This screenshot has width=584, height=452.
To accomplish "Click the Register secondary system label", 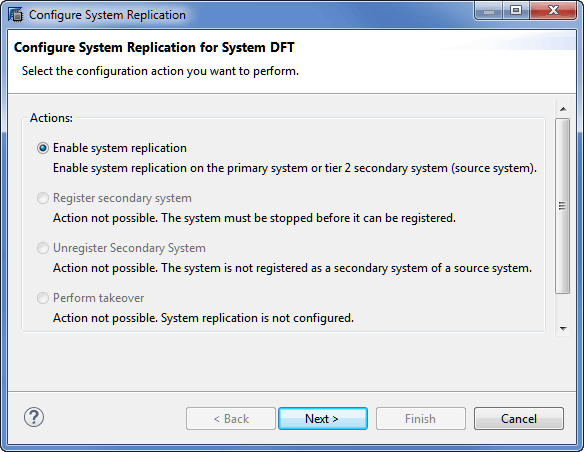I will point(122,198).
